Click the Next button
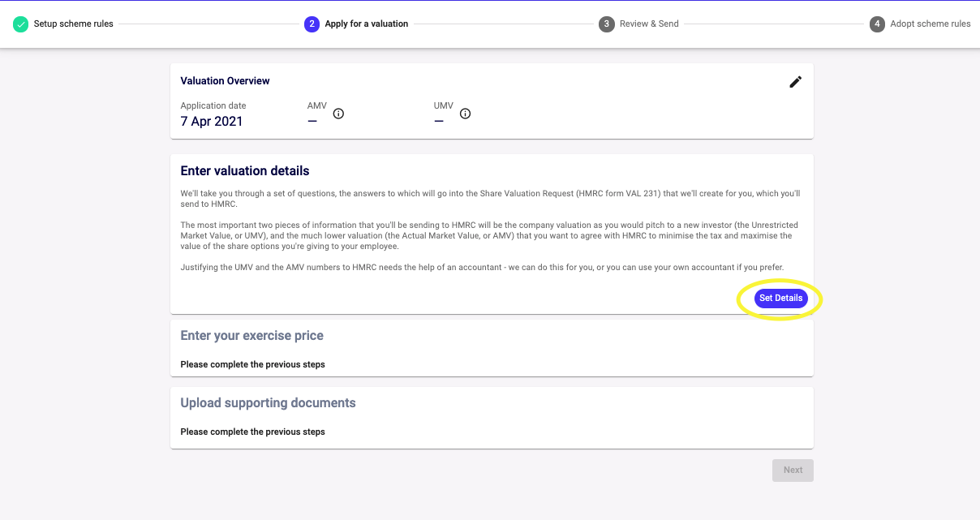Image resolution: width=980 pixels, height=520 pixels. (793, 471)
